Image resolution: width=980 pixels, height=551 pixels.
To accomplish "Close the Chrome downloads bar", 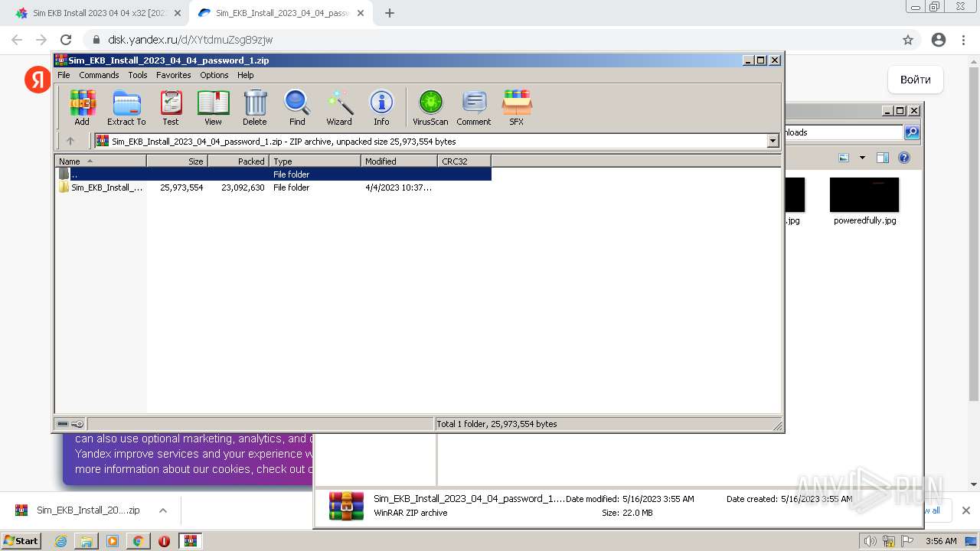I will click(965, 510).
